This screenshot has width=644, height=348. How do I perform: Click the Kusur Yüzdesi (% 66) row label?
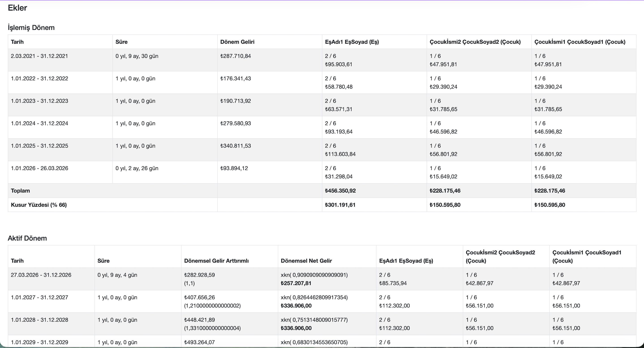tap(39, 205)
